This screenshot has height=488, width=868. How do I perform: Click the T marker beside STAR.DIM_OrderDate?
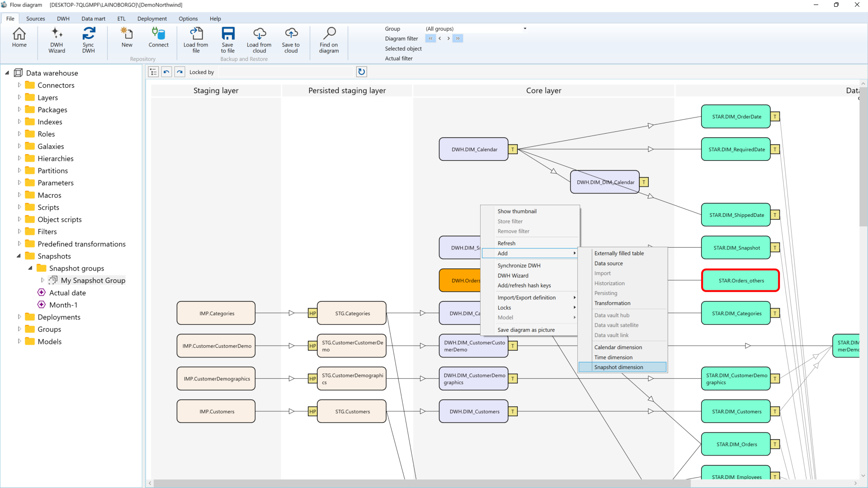coord(775,117)
